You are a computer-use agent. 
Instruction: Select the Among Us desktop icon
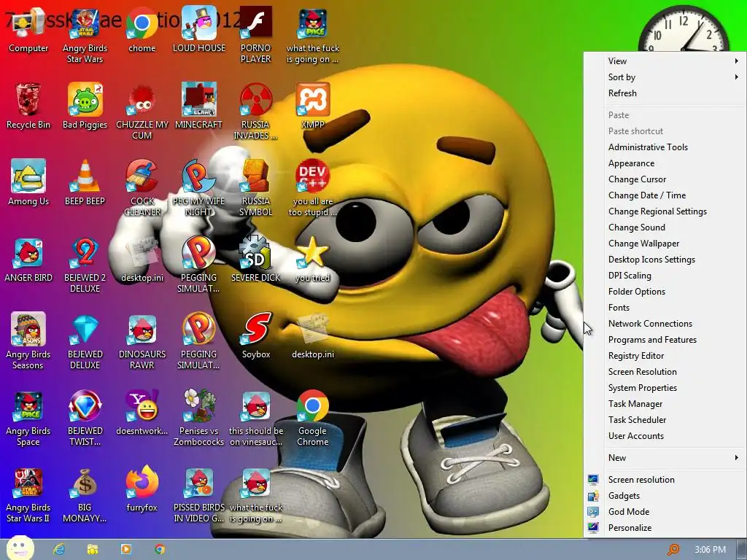click(28, 183)
